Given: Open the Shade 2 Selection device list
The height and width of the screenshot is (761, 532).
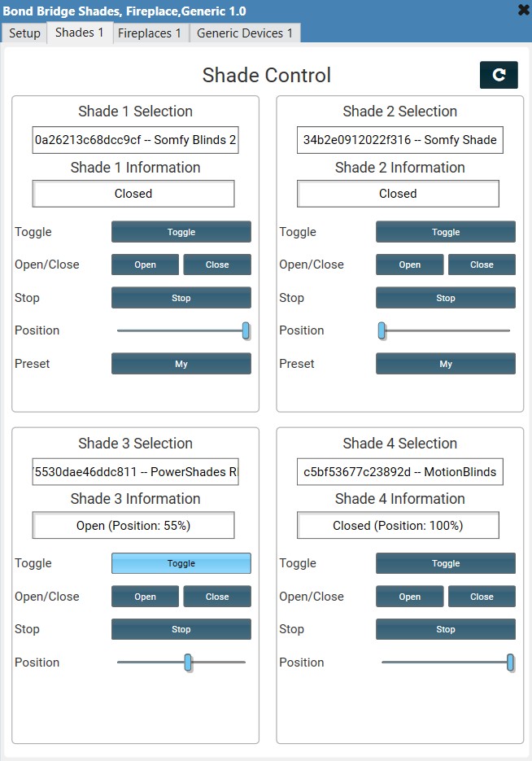Looking at the screenshot, I should click(x=397, y=140).
